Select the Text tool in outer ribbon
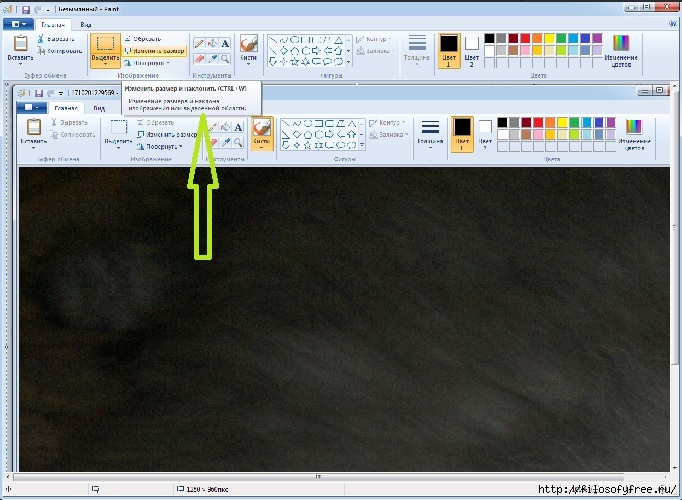This screenshot has width=682, height=500. click(225, 43)
